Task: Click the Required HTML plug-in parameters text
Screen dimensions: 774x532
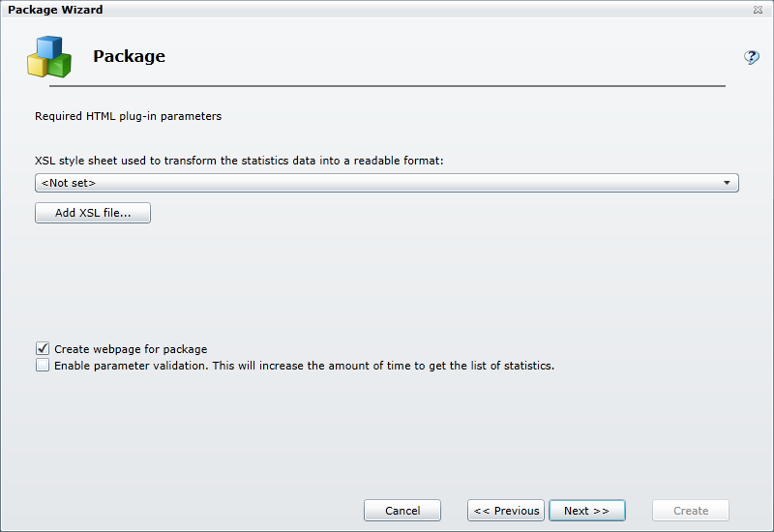Action: coord(128,116)
